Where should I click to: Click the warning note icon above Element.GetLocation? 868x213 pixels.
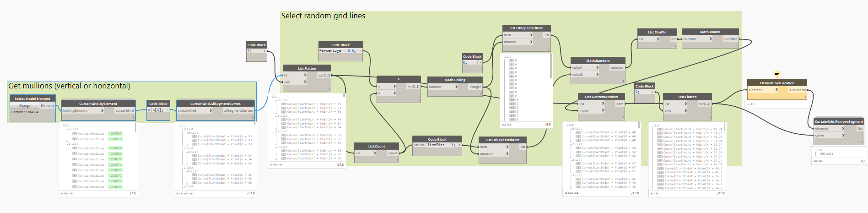click(x=776, y=74)
